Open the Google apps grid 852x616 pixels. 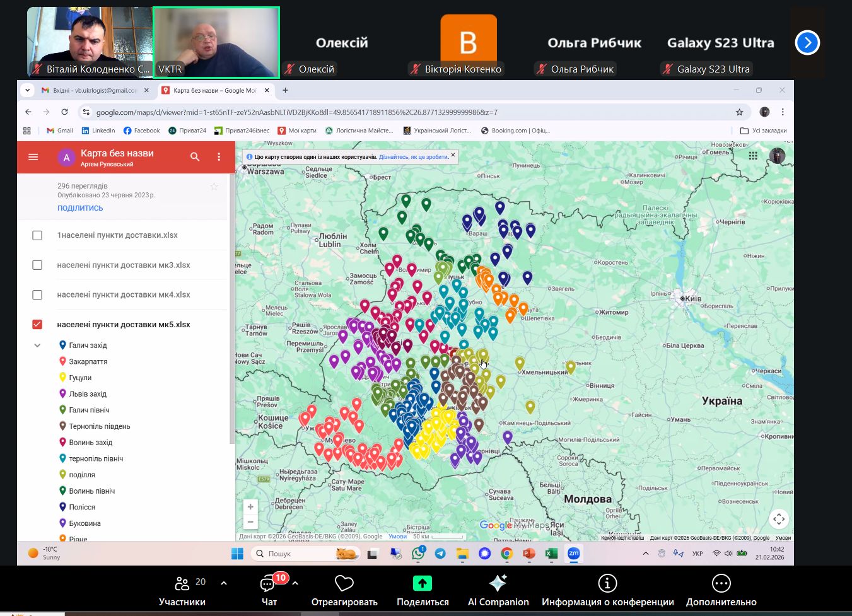(753, 156)
